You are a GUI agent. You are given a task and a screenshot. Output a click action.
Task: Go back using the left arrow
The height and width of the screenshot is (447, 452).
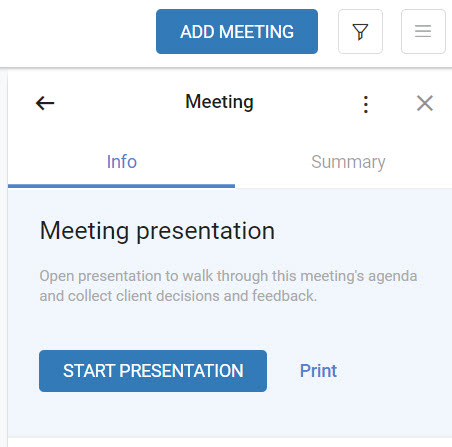[45, 103]
